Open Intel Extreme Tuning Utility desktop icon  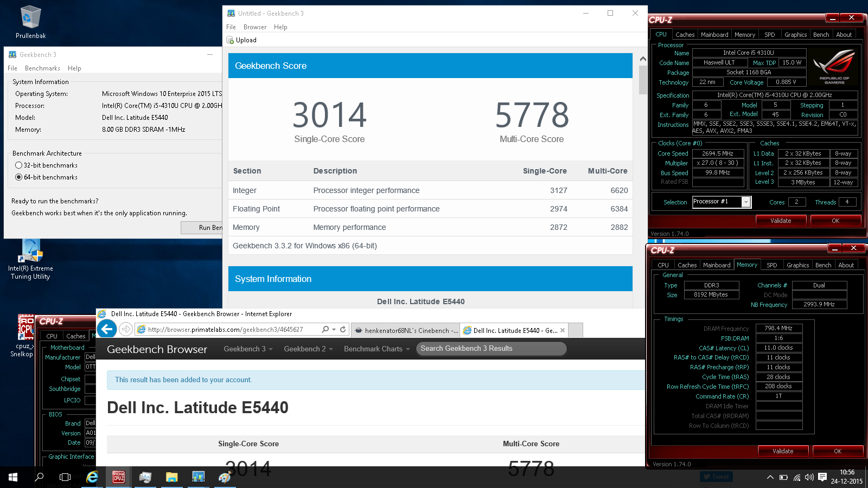(x=30, y=260)
